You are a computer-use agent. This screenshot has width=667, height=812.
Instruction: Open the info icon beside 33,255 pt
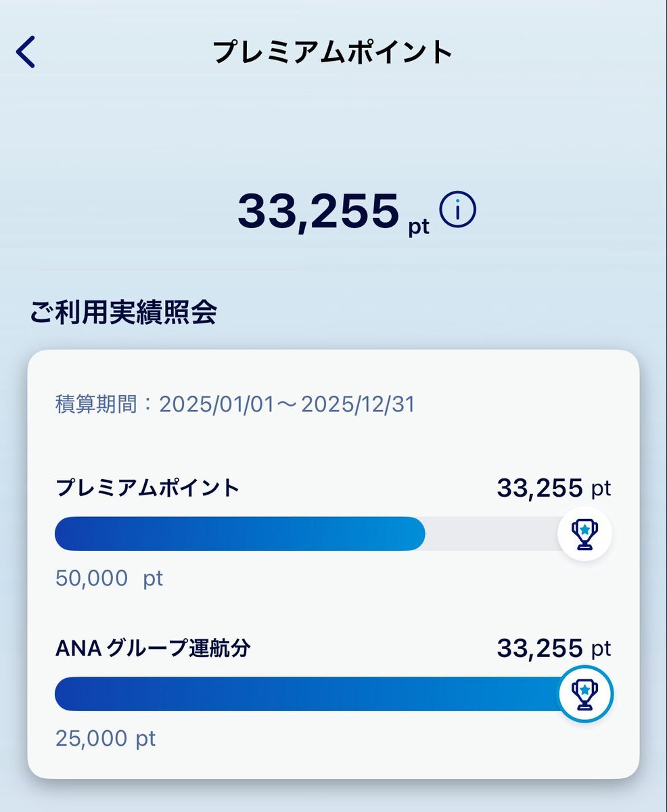[x=458, y=210]
